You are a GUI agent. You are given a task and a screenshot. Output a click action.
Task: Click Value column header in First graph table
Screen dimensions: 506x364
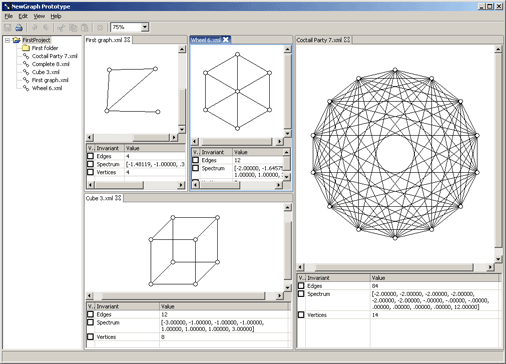(155, 148)
